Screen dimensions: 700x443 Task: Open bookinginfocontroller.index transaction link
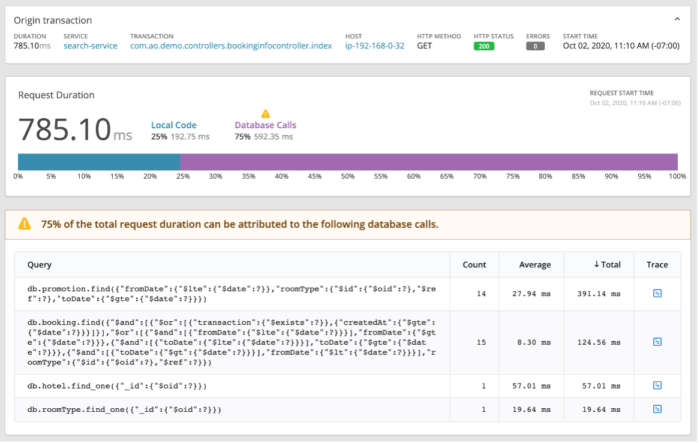coord(230,46)
